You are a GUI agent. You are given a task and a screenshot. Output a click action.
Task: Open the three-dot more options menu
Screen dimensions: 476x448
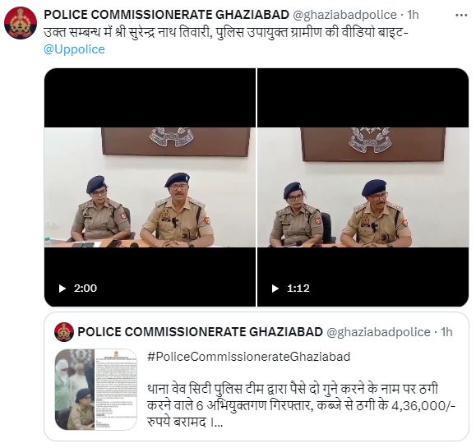coord(461,15)
